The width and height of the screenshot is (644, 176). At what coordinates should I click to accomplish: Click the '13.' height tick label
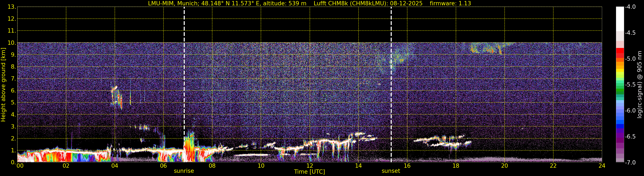pyautogui.click(x=12, y=7)
